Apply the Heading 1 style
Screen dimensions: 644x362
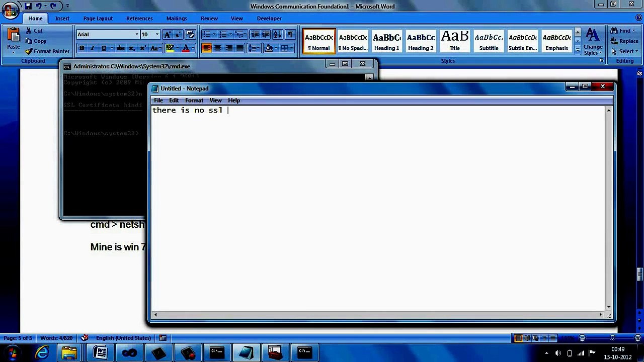coord(386,41)
